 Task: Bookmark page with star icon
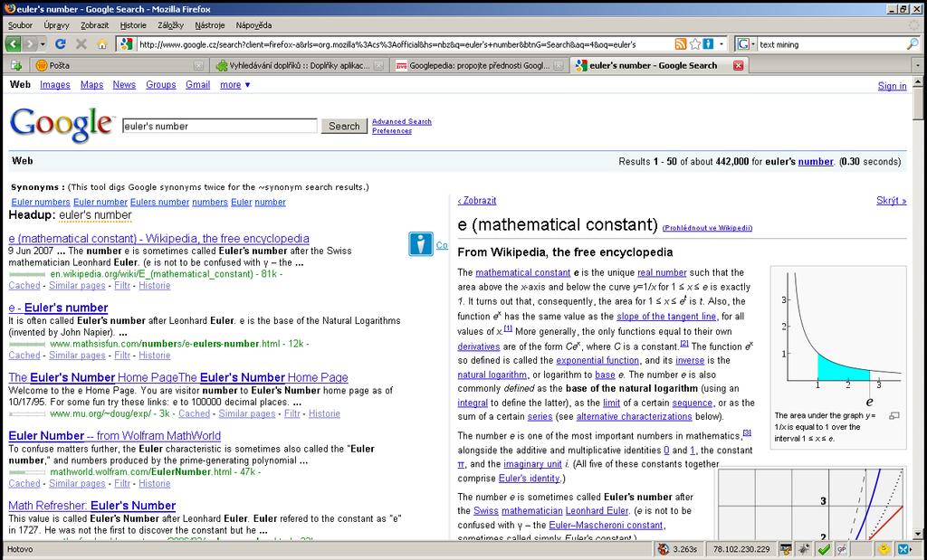pos(694,44)
